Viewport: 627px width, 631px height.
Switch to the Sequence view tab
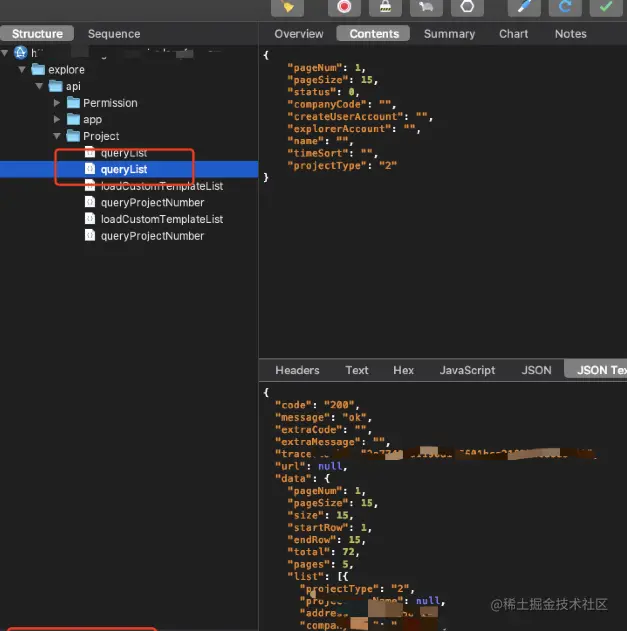[114, 34]
